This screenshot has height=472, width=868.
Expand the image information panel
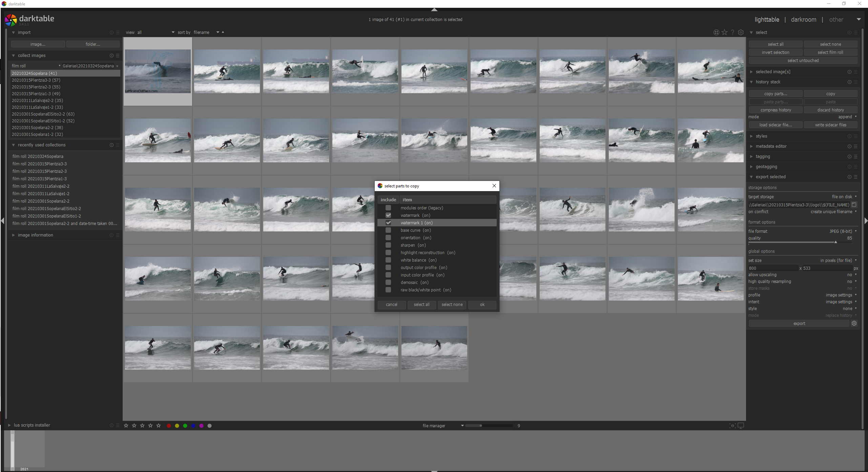coord(35,235)
